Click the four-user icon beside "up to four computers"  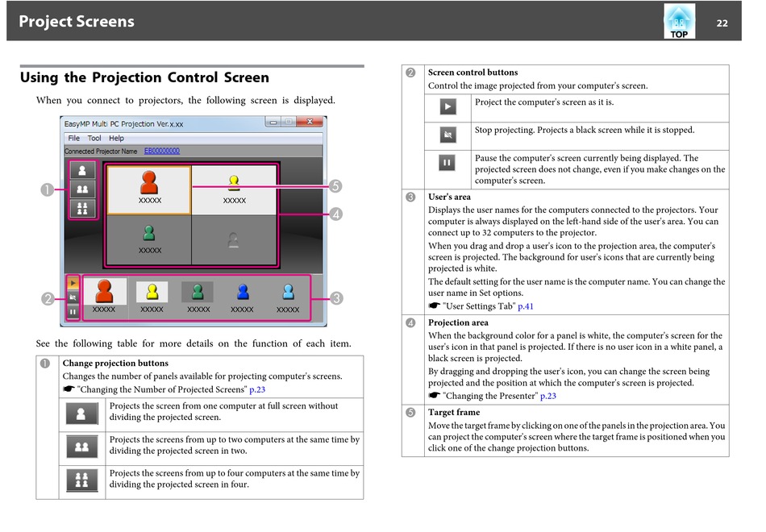point(81,480)
